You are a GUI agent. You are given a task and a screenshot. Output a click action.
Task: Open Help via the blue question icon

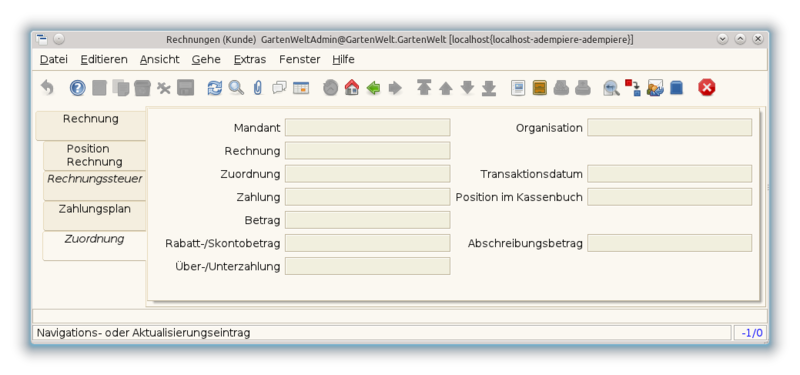[78, 88]
